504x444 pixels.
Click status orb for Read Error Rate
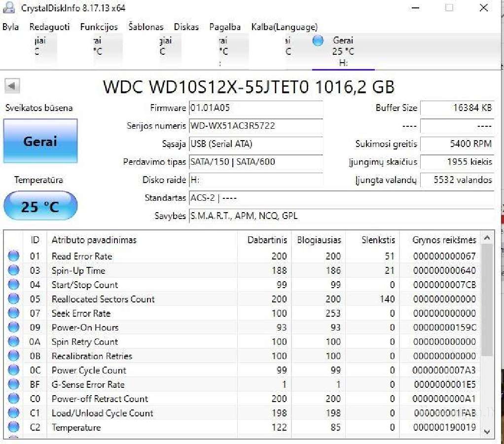point(13,256)
